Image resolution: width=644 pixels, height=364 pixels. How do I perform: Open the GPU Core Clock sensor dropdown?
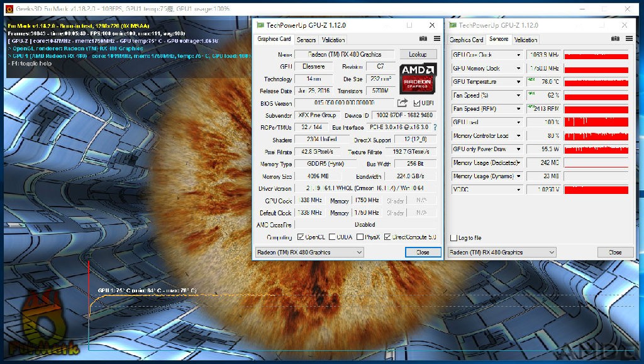click(519, 55)
